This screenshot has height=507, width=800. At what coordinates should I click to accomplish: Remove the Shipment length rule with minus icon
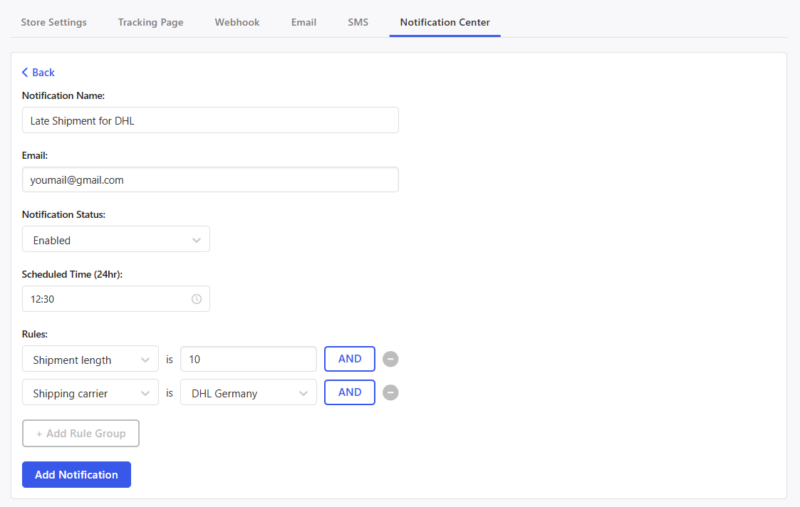(390, 359)
